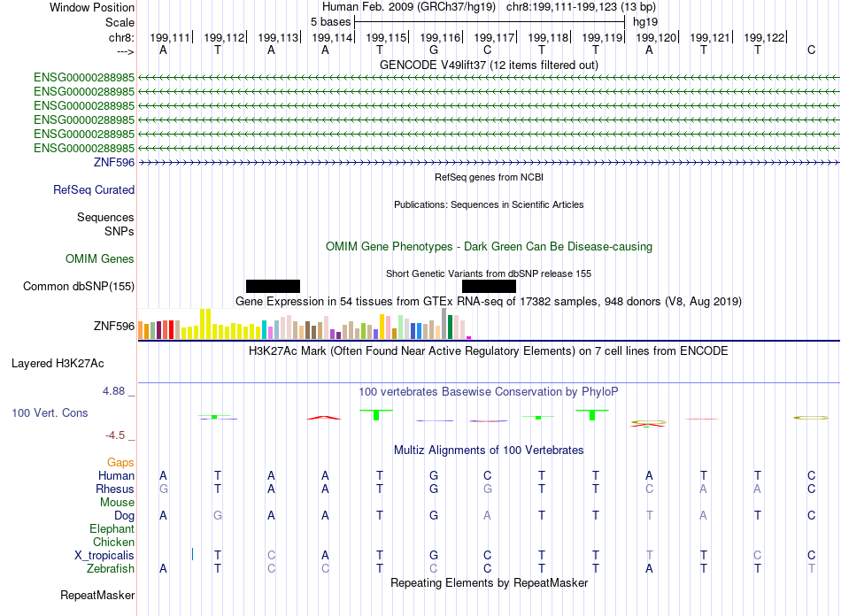
Task: Click the tall yellow bars in the GTEx chart
Action: click(x=205, y=324)
